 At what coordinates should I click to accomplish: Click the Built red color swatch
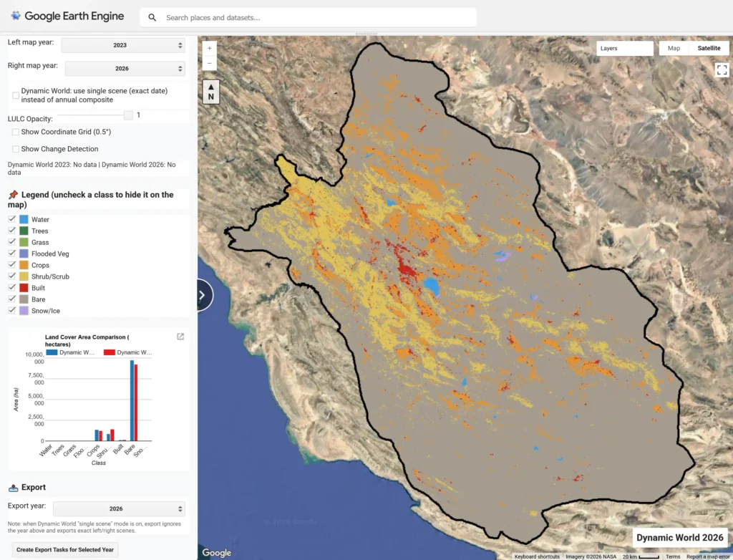[x=24, y=288]
